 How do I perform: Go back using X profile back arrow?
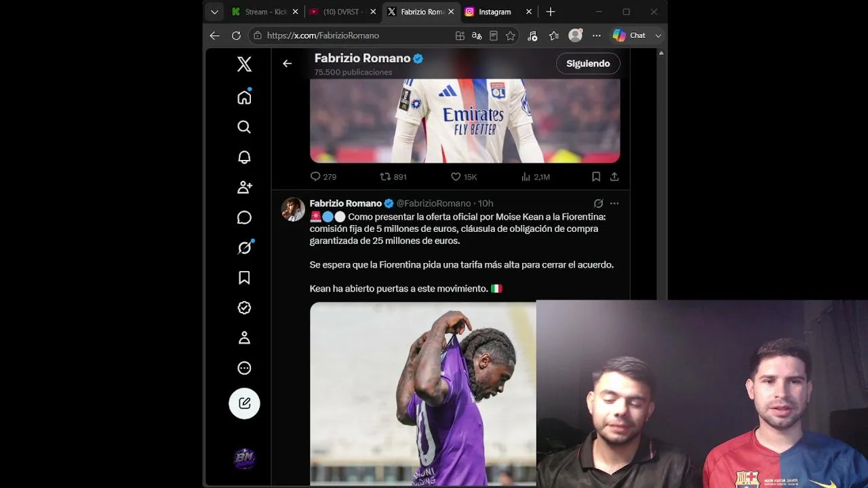287,64
